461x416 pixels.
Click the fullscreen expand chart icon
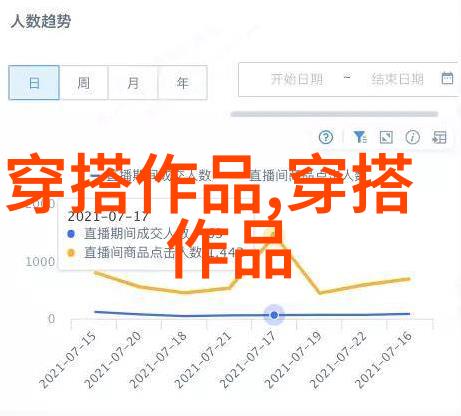coord(386,137)
